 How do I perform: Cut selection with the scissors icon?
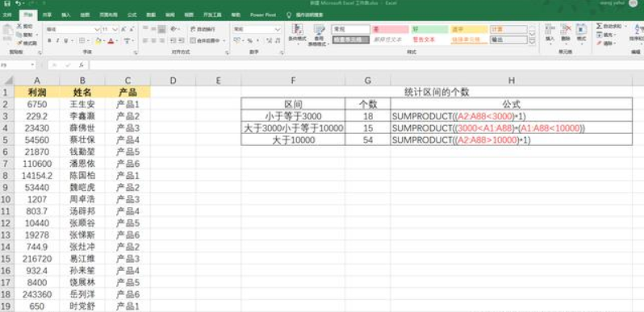25,27
